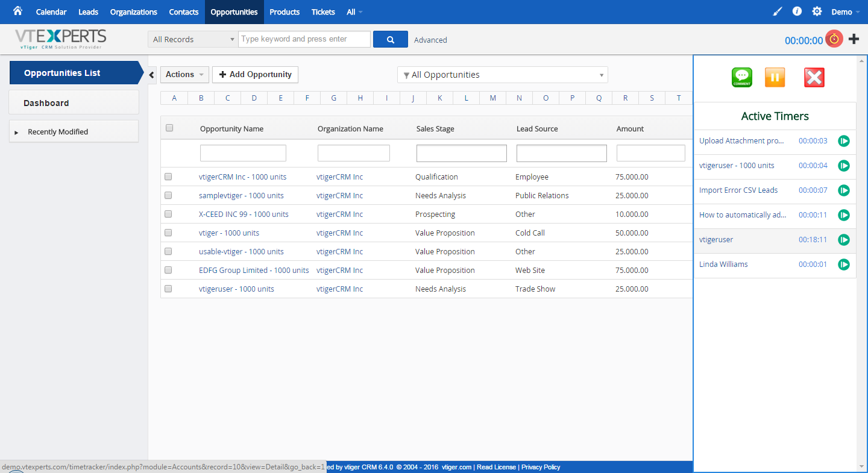
Task: Filter by letter T
Action: coord(679,98)
